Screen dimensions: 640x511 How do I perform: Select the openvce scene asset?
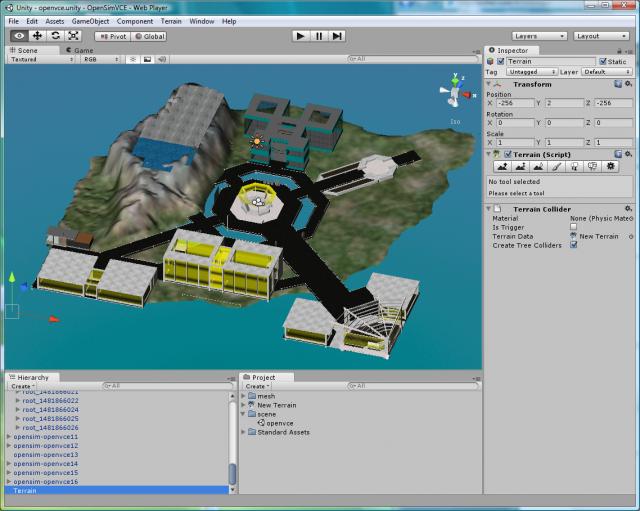pyautogui.click(x=280, y=423)
